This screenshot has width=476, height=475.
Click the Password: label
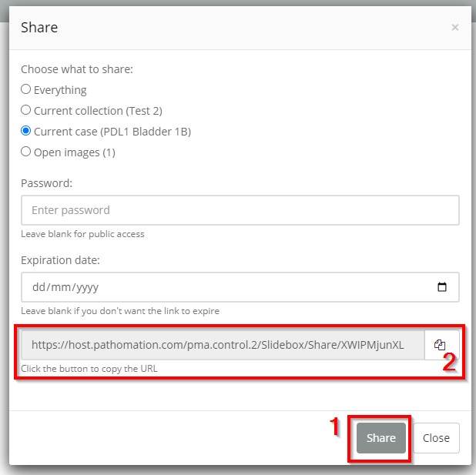(47, 183)
